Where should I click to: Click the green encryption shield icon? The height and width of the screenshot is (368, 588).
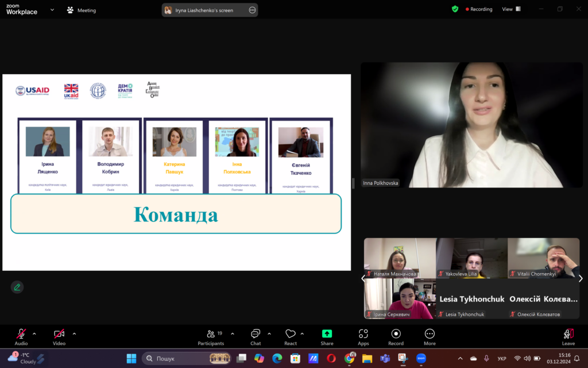point(455,9)
